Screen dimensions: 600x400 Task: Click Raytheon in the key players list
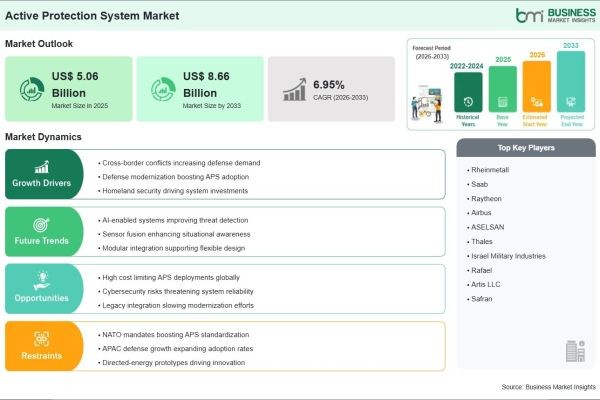tap(486, 199)
